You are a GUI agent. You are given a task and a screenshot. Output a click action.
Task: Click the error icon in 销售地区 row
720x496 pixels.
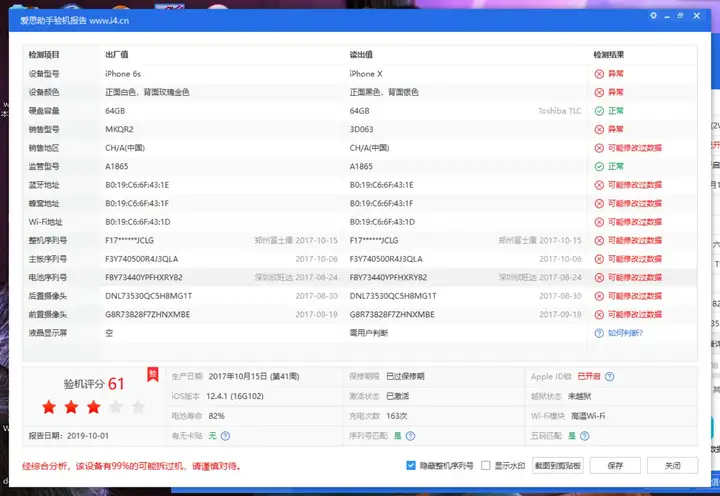(x=599, y=148)
